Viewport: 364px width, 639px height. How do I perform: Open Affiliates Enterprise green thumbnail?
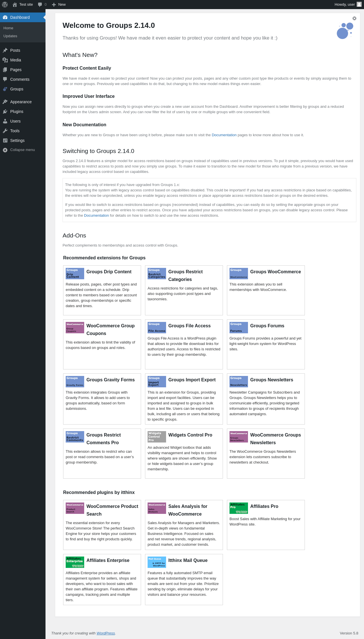(75, 562)
